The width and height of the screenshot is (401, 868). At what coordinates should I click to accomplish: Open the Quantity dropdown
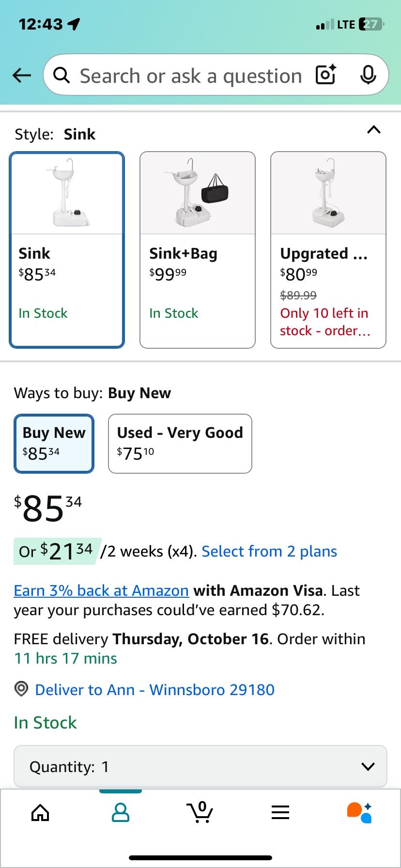tap(200, 766)
